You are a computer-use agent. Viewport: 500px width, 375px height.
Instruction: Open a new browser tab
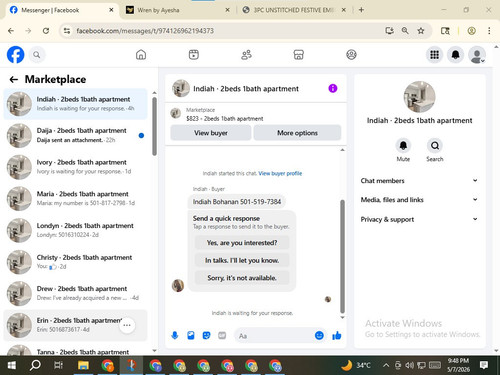[361, 10]
